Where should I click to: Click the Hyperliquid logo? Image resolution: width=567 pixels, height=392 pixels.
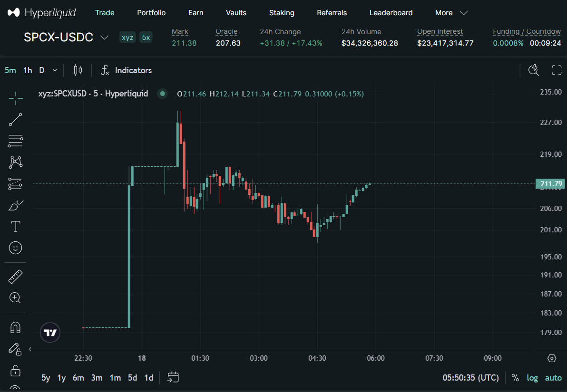(41, 13)
